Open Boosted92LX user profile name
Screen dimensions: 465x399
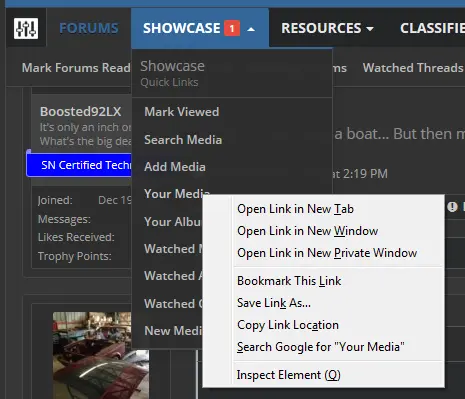(x=81, y=111)
